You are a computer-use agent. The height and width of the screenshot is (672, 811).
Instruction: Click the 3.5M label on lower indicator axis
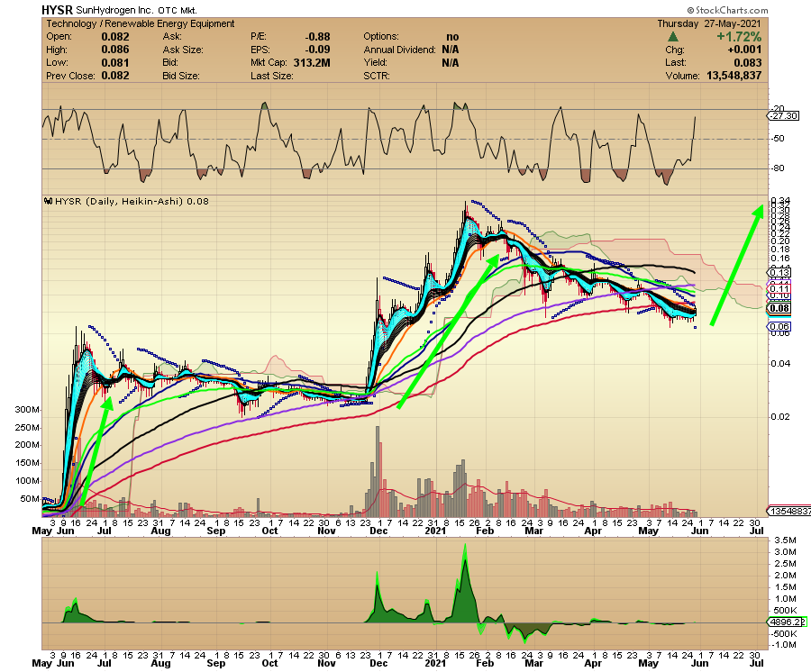[x=785, y=540]
